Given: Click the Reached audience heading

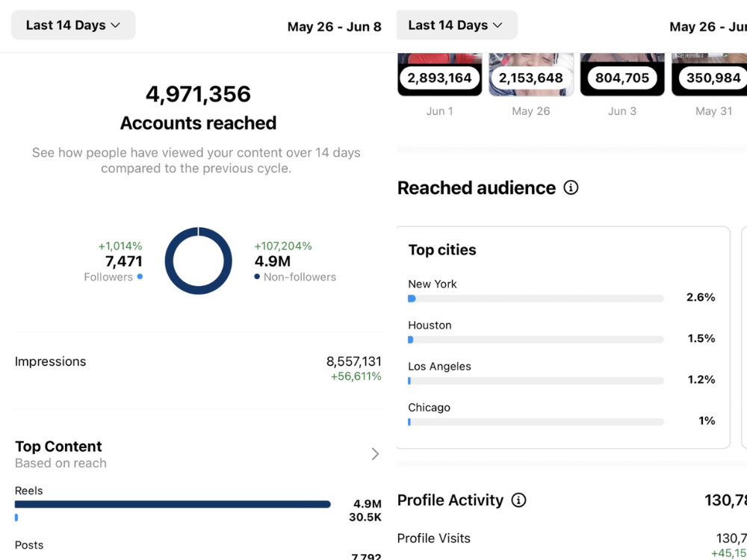Looking at the screenshot, I should (477, 187).
